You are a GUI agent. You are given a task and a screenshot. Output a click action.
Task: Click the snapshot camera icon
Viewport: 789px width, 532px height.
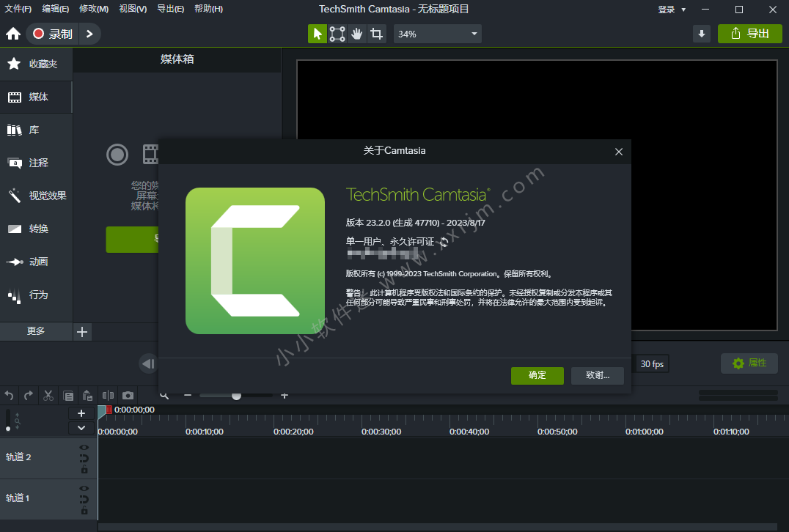[x=128, y=396]
